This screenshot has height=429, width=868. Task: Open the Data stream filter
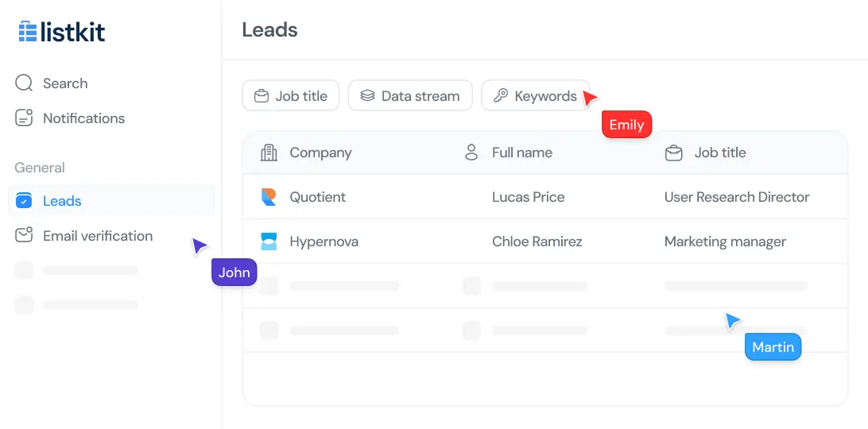(x=410, y=96)
